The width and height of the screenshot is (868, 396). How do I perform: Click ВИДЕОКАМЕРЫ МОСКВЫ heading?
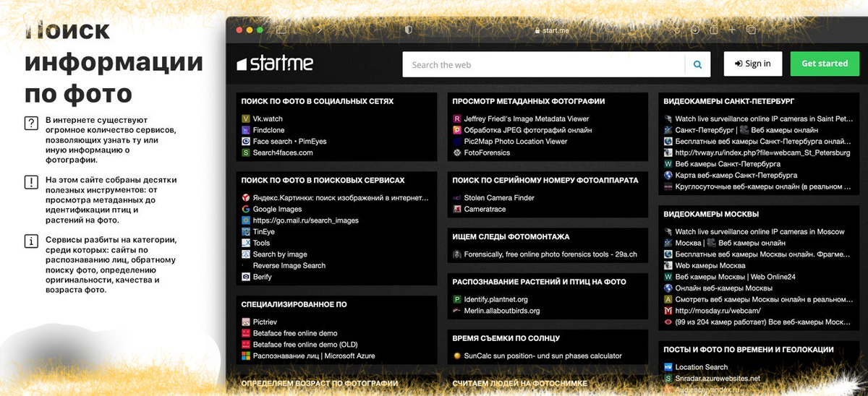click(x=711, y=214)
